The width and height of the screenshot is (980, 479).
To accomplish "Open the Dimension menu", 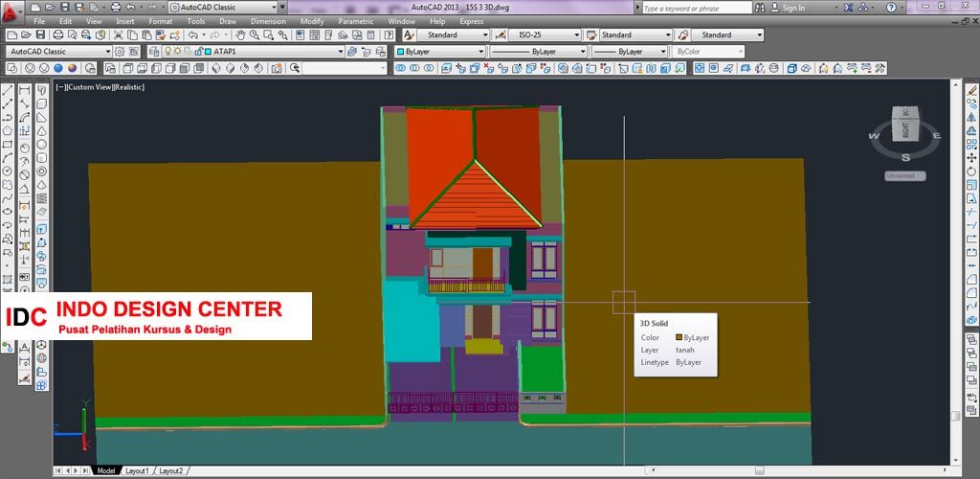I will pos(268,21).
